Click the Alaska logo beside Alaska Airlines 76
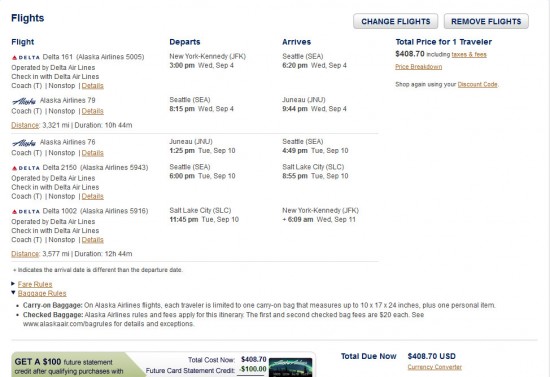The height and width of the screenshot is (377, 550). pos(24,143)
